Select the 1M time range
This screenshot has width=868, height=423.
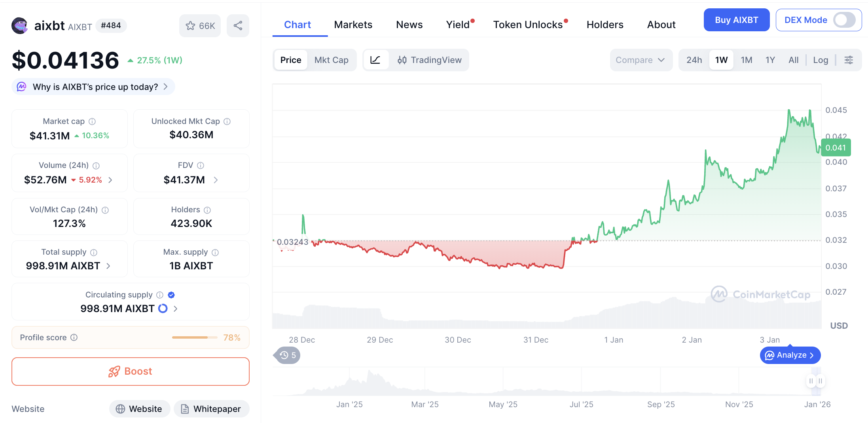coord(746,60)
